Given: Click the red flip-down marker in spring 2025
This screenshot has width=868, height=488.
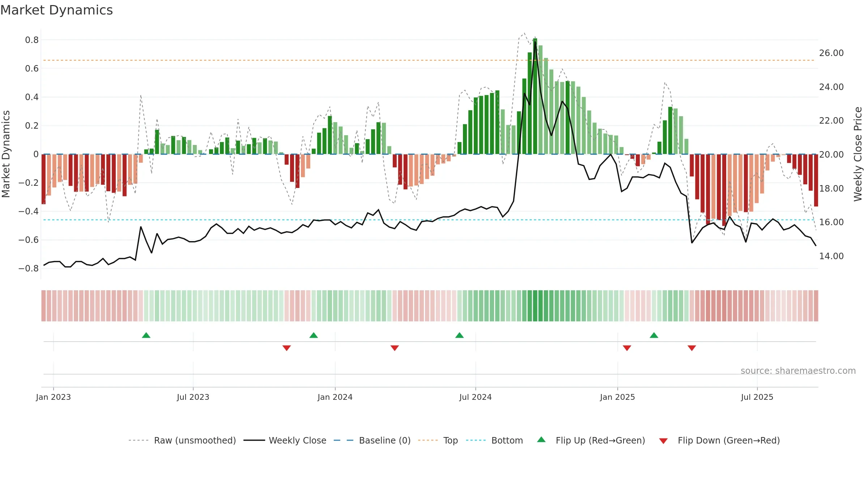Looking at the screenshot, I should point(692,348).
